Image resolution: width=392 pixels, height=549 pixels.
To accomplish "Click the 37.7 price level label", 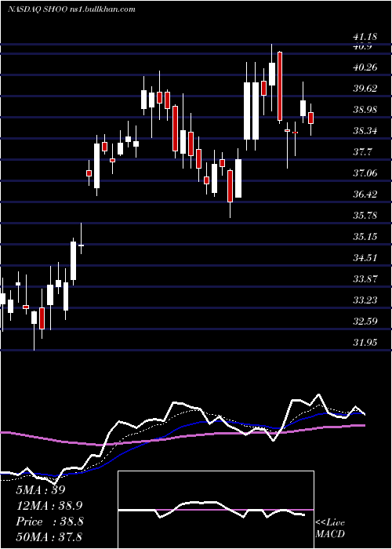I will point(362,152).
